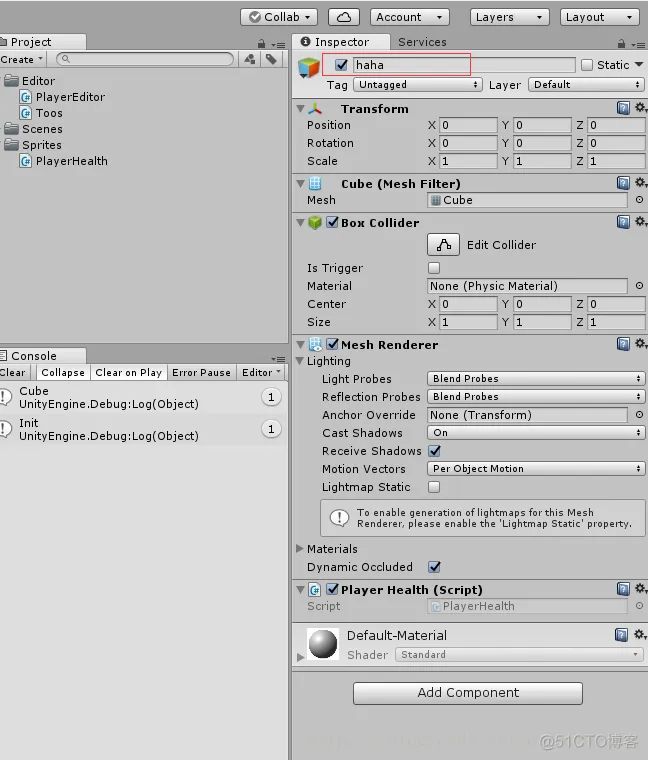
Task: Disable Player Health script checkbox
Action: [x=332, y=589]
